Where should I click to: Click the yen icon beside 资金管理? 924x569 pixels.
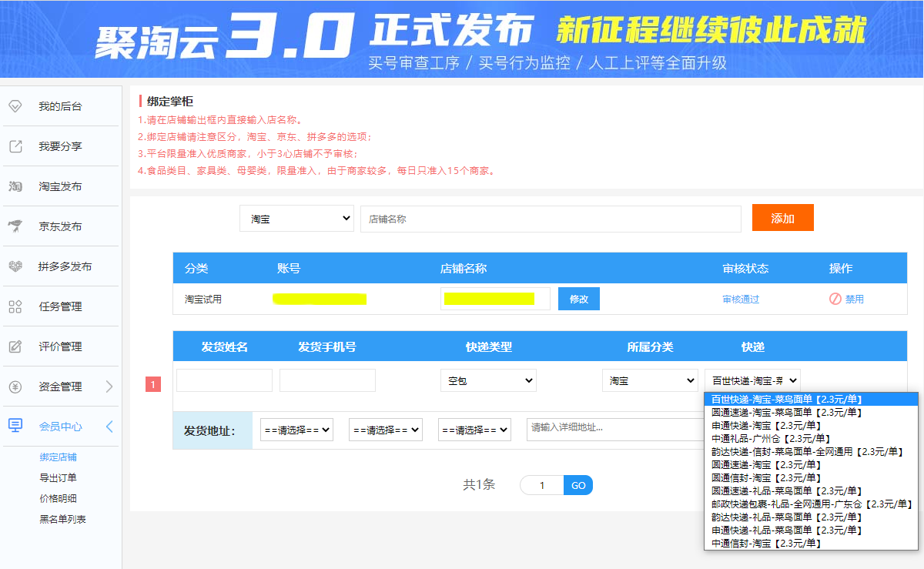15,387
